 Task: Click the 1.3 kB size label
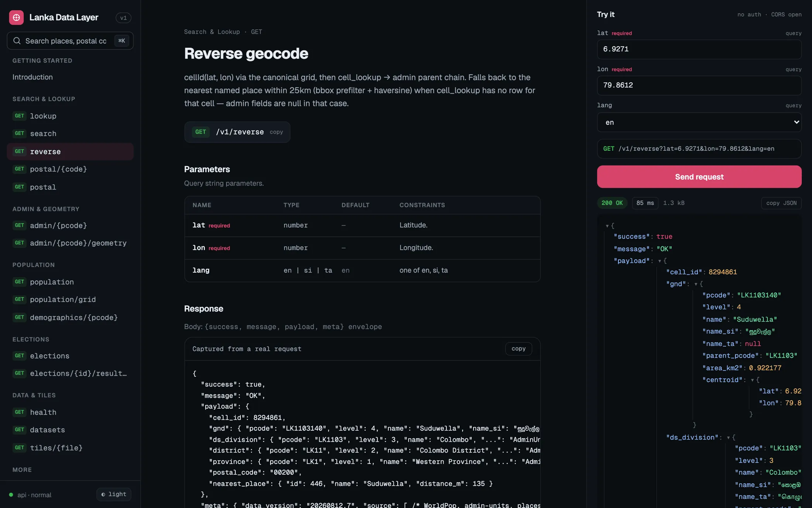click(x=674, y=203)
